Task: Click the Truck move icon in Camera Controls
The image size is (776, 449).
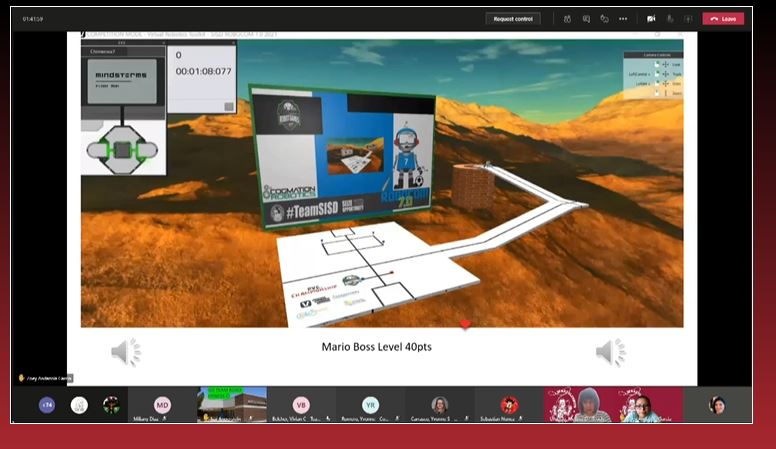Action: coord(666,74)
